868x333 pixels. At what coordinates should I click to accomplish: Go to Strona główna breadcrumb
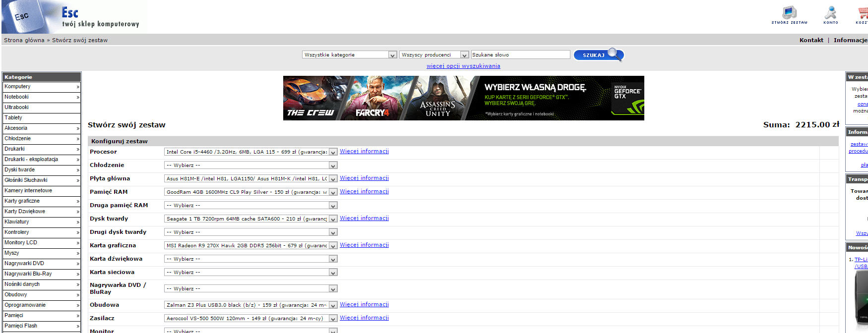(24, 40)
